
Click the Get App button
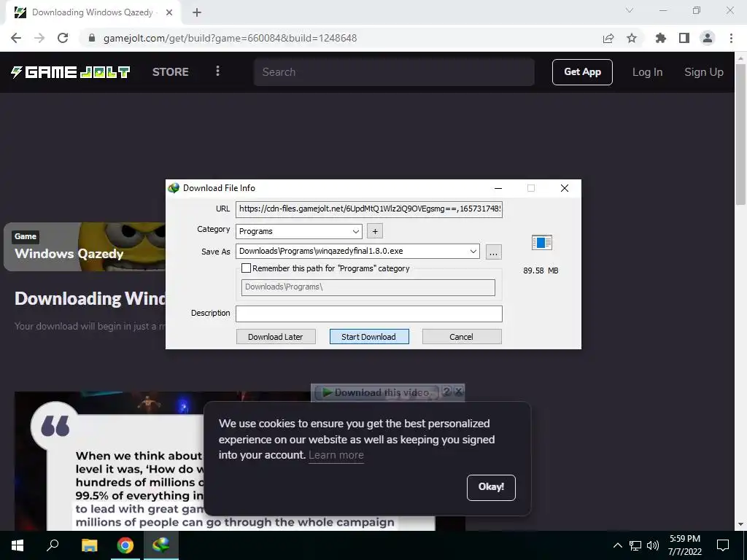click(582, 72)
